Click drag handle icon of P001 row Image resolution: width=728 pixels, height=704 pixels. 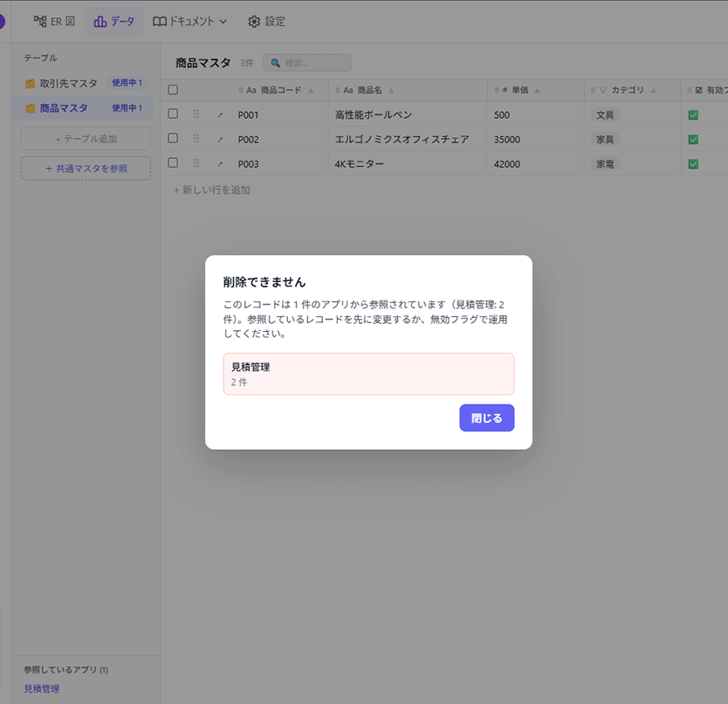196,114
